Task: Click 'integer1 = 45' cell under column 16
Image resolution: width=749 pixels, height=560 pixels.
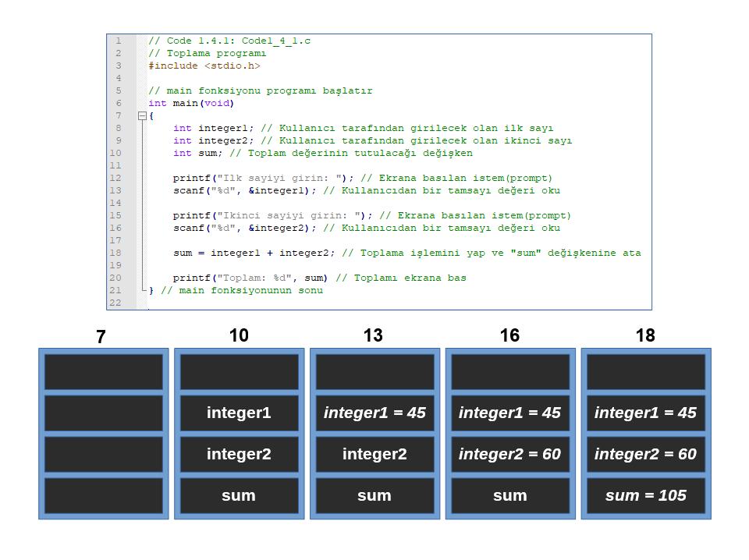Action: (x=510, y=413)
